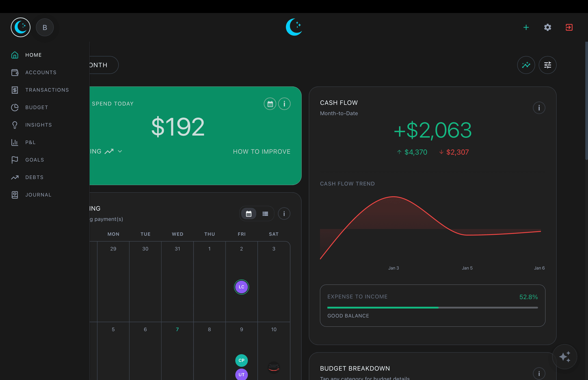The height and width of the screenshot is (380, 588).
Task: Open the profile avatar B menu
Action: (x=45, y=27)
